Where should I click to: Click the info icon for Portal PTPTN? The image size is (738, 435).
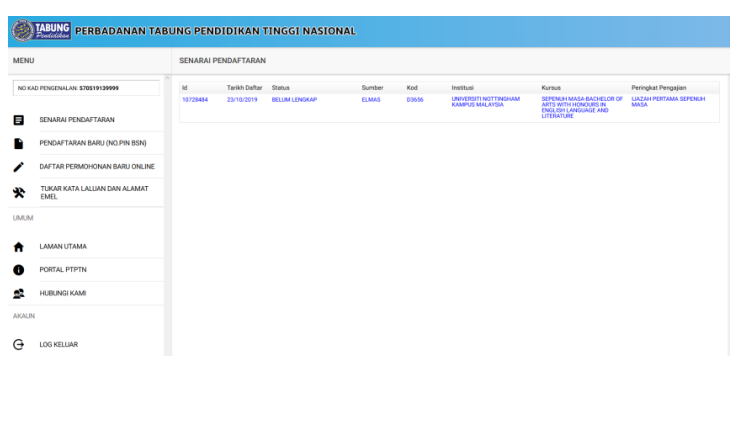[x=18, y=270]
